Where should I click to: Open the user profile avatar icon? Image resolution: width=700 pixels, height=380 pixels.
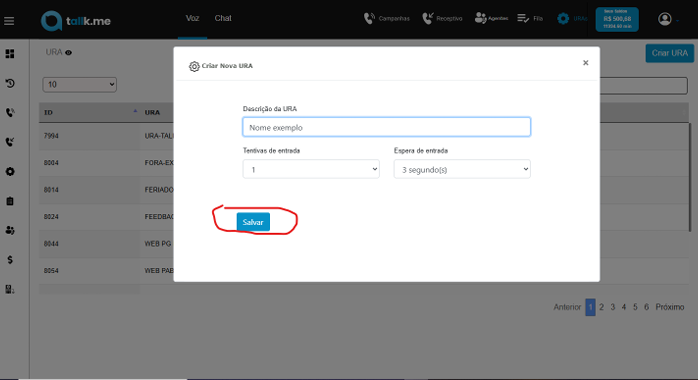click(x=665, y=19)
